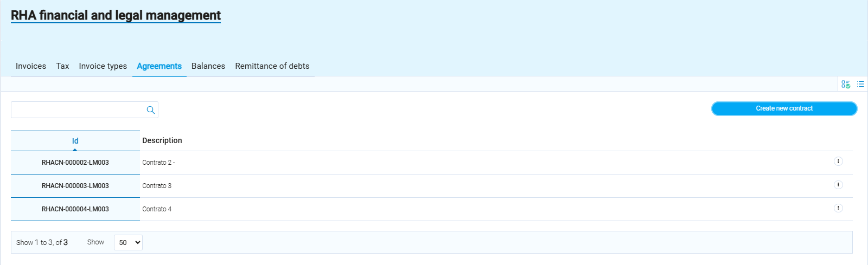The image size is (868, 265).
Task: Select the Agreements tab
Action: 159,66
